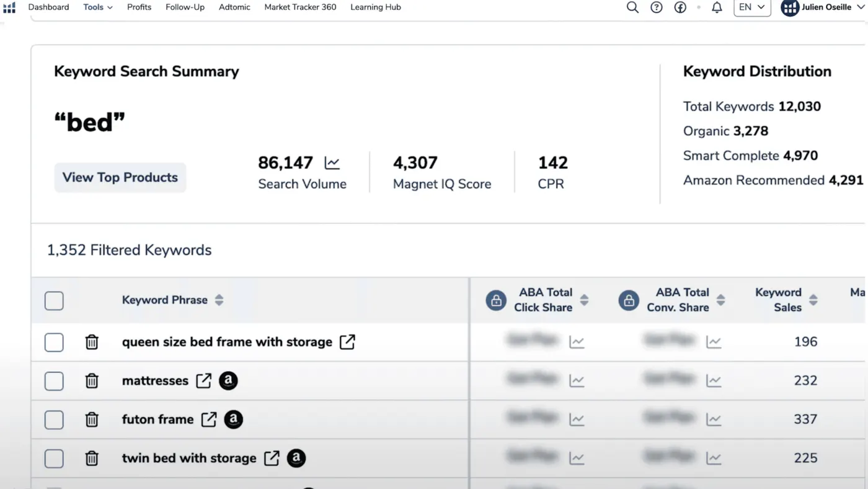
Task: Check the 'queen size bed frame with storage' row
Action: pos(54,342)
